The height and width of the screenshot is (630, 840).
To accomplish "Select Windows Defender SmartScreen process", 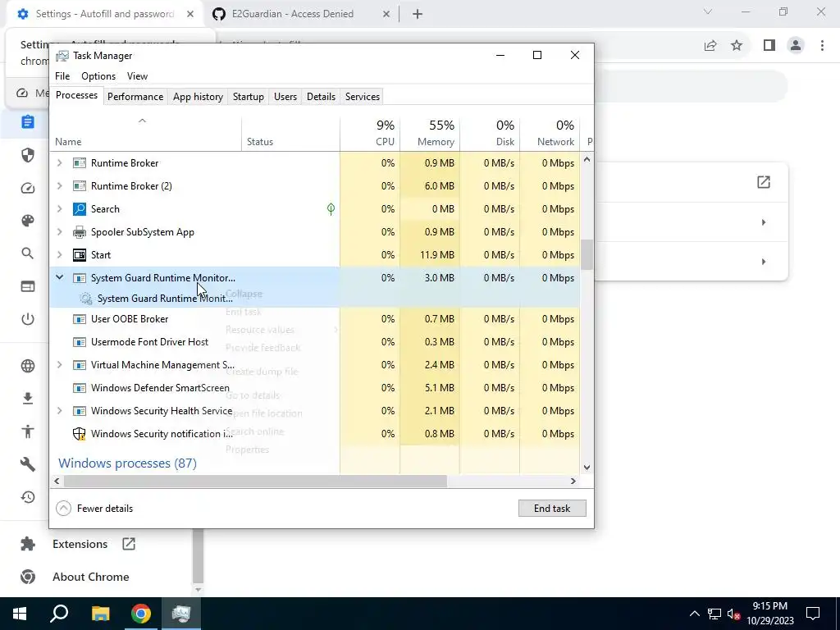I will point(314,388).
